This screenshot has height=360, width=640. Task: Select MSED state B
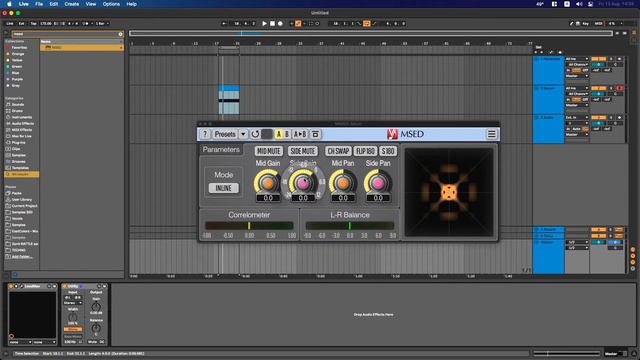click(x=287, y=134)
